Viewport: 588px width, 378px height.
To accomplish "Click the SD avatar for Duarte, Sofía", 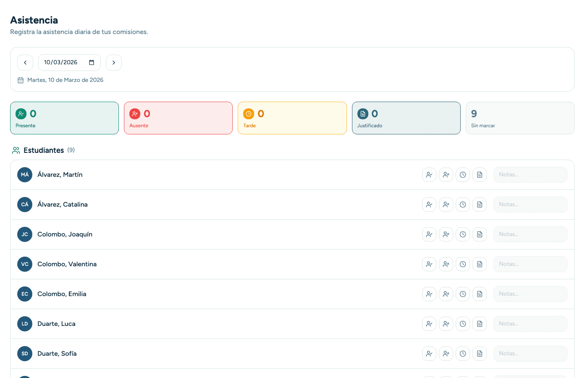I will click(25, 354).
